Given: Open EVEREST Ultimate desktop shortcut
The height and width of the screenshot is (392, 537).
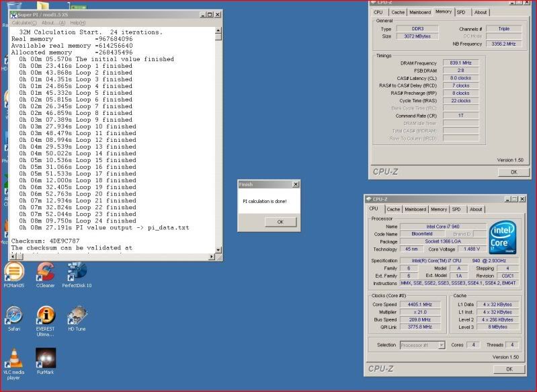Looking at the screenshot, I should 45,321.
